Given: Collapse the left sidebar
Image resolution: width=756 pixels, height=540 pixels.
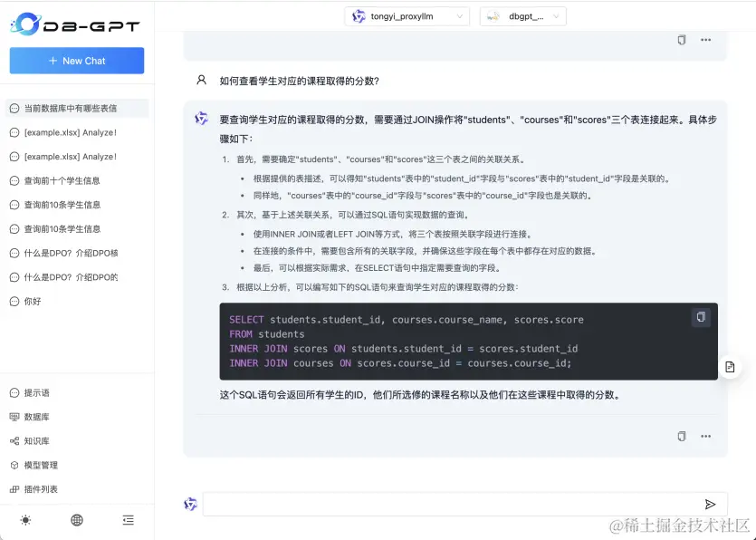Looking at the screenshot, I should (128, 520).
